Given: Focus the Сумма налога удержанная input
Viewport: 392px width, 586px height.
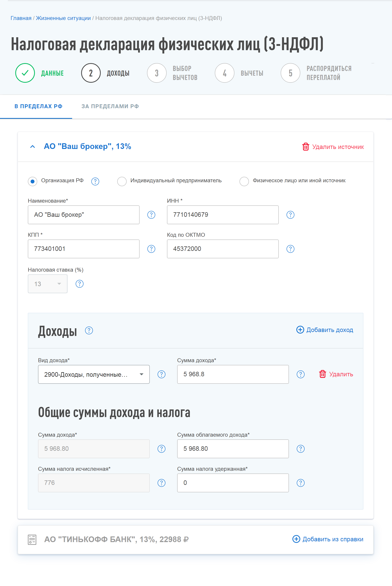Looking at the screenshot, I should [233, 483].
